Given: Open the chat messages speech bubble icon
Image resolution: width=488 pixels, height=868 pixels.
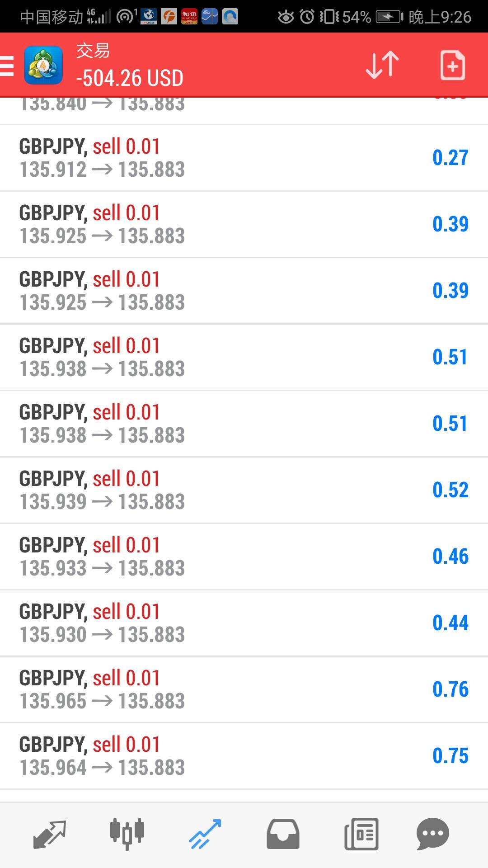Looking at the screenshot, I should tap(432, 834).
